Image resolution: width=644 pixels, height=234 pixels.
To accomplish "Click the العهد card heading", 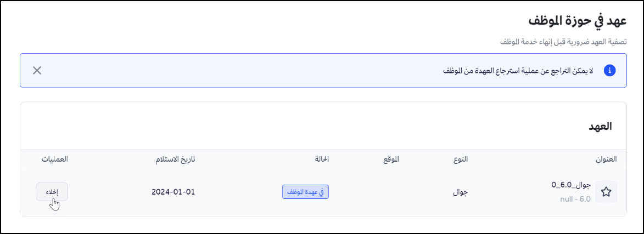I will [x=599, y=126].
